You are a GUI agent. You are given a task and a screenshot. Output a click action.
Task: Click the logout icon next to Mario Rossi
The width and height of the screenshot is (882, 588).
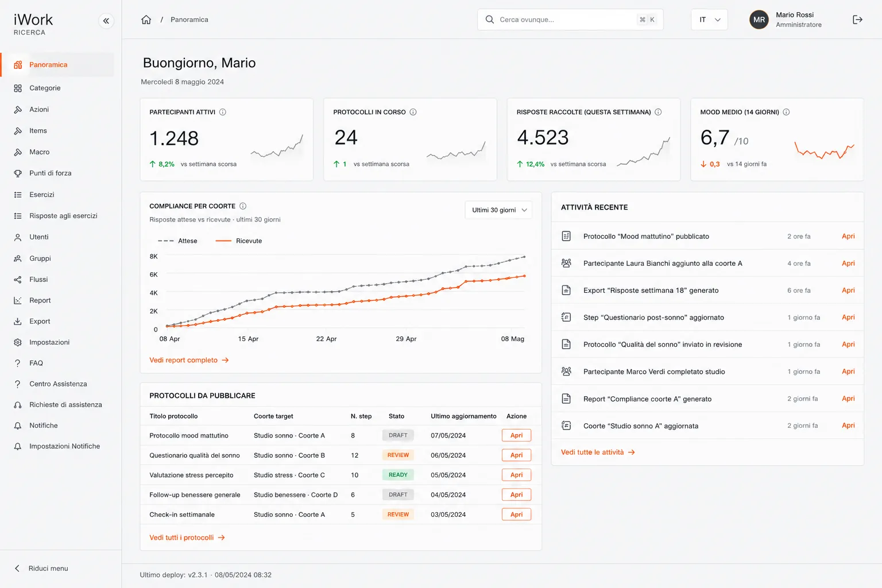(857, 20)
